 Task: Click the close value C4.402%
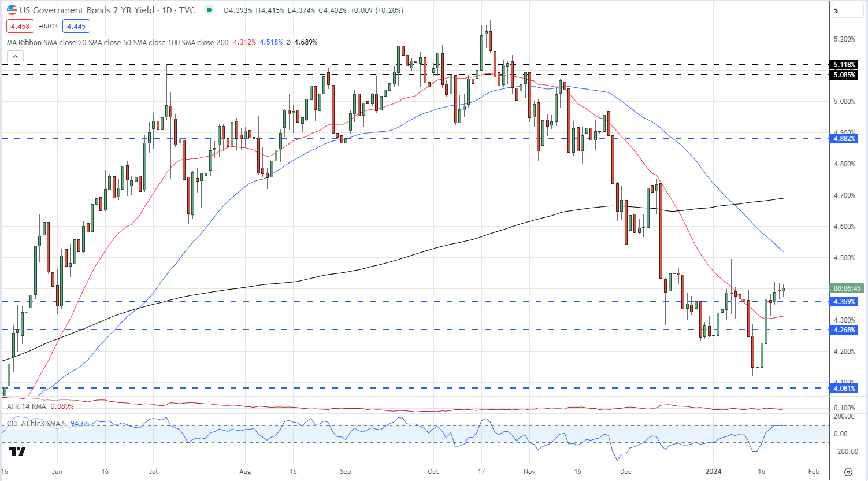[333, 10]
